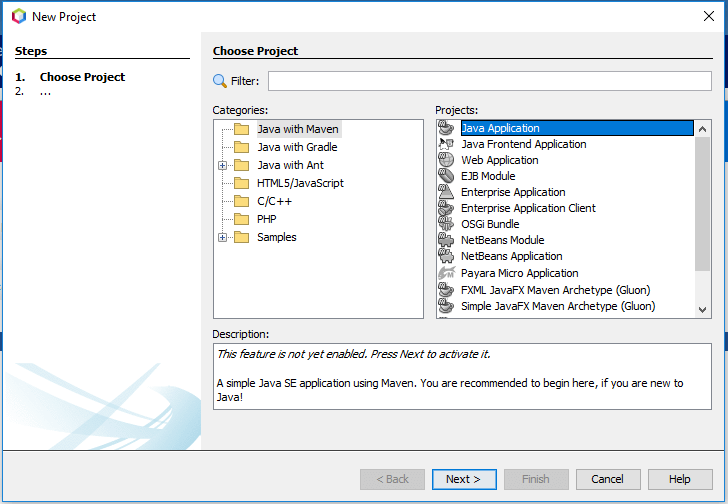Choose Enterprise Application Client project

[x=528, y=208]
